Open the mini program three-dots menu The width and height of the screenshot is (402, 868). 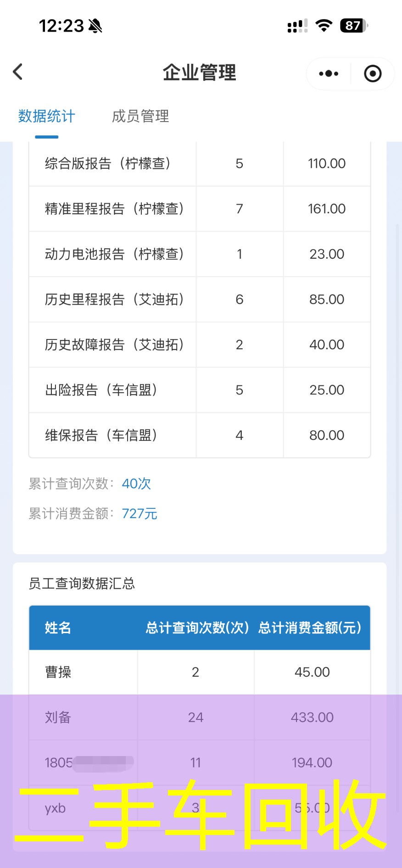pos(329,73)
